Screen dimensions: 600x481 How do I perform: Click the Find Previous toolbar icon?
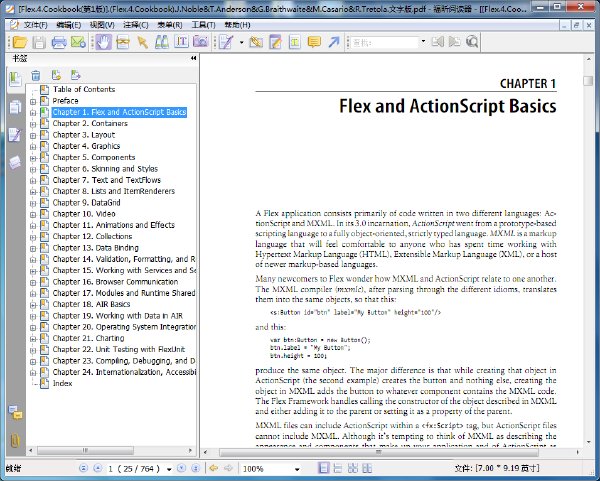(x=437, y=42)
